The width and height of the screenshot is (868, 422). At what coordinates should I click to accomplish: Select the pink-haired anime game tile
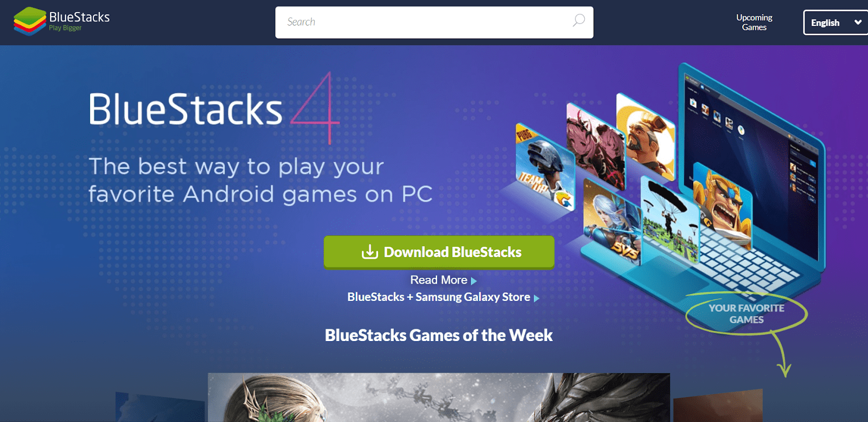pyautogui.click(x=596, y=145)
